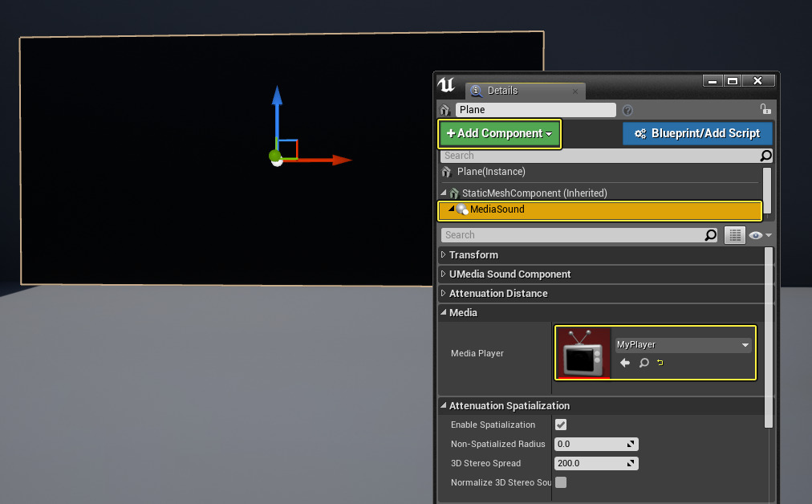Browse to MyPlayer with the magnifier icon

point(644,364)
